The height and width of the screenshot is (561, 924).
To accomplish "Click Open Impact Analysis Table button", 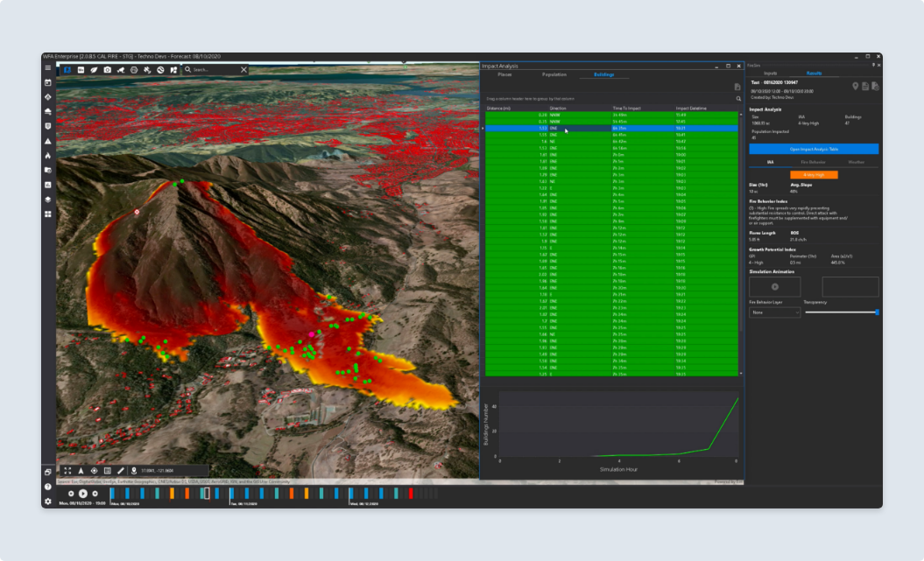I will click(x=814, y=150).
